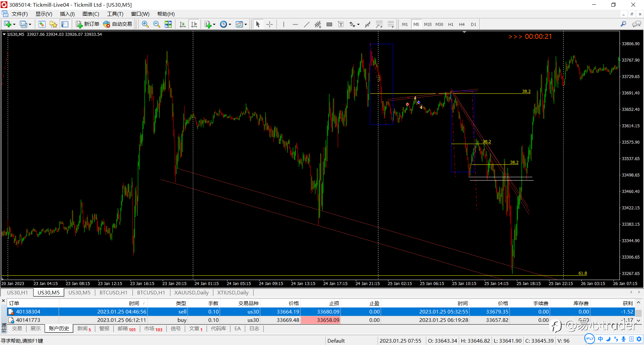Expand the new chart dropdown arrow
The image size is (644, 345).
click(14, 24)
